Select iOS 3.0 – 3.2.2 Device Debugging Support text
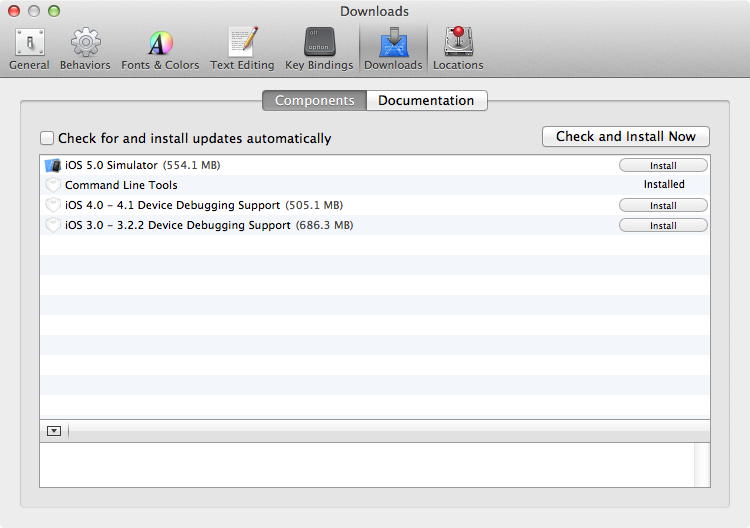This screenshot has width=750, height=528. 177,225
